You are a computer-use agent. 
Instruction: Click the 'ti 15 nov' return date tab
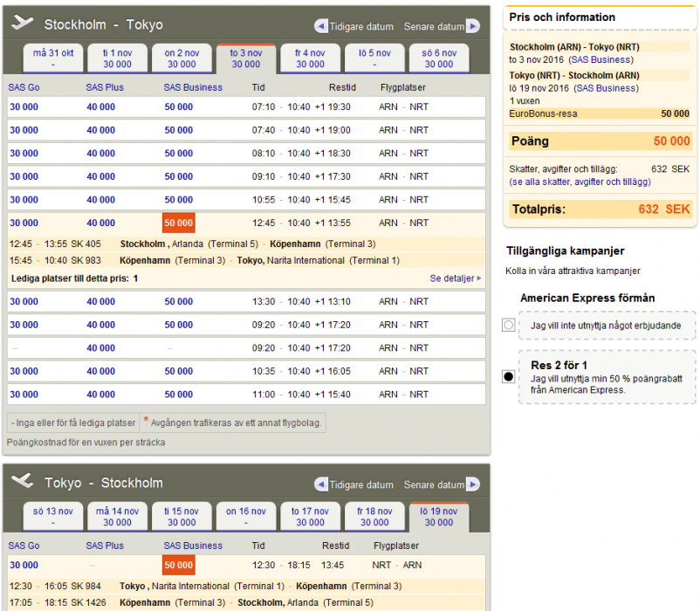[182, 517]
